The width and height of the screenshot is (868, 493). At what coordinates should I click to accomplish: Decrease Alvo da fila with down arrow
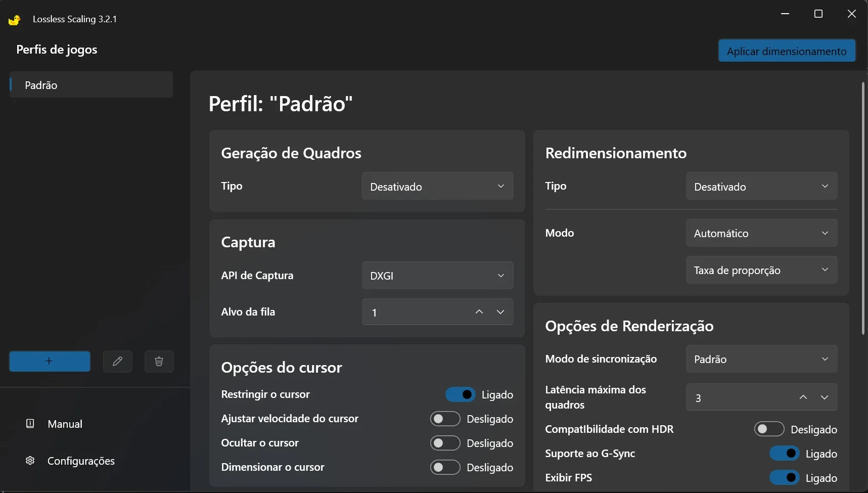coord(500,312)
